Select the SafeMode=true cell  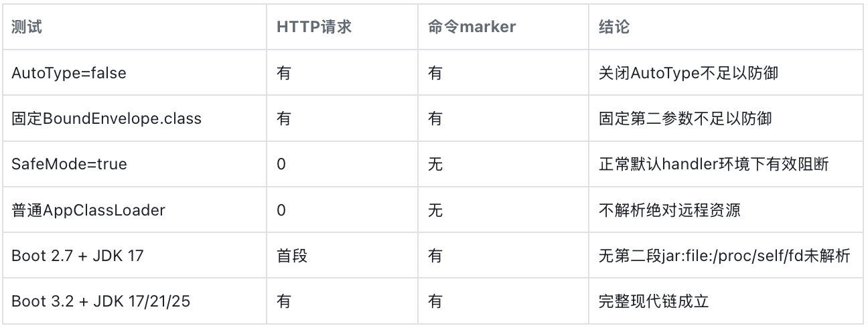[x=135, y=164]
